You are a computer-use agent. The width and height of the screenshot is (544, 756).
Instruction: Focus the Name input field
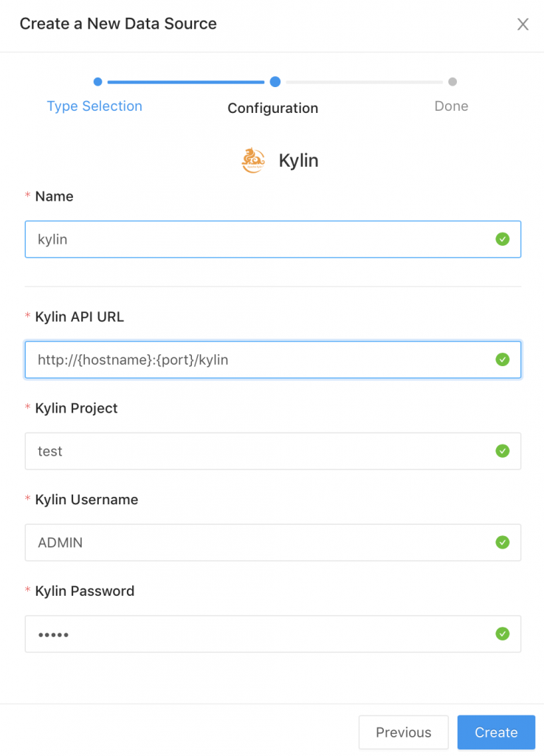258,239
